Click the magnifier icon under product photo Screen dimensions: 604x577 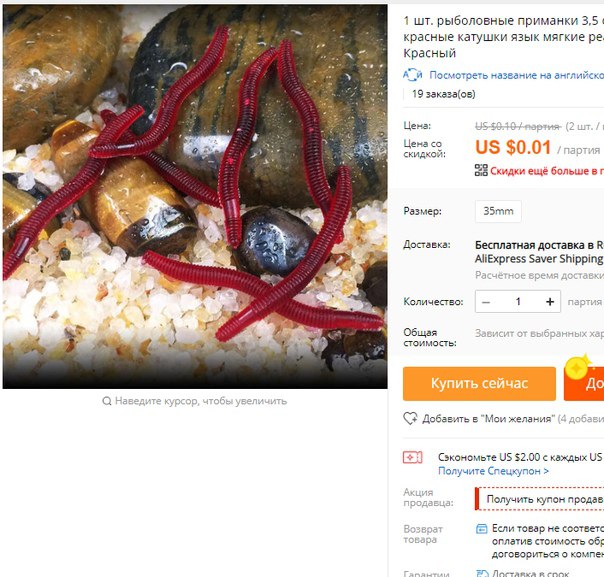point(107,401)
